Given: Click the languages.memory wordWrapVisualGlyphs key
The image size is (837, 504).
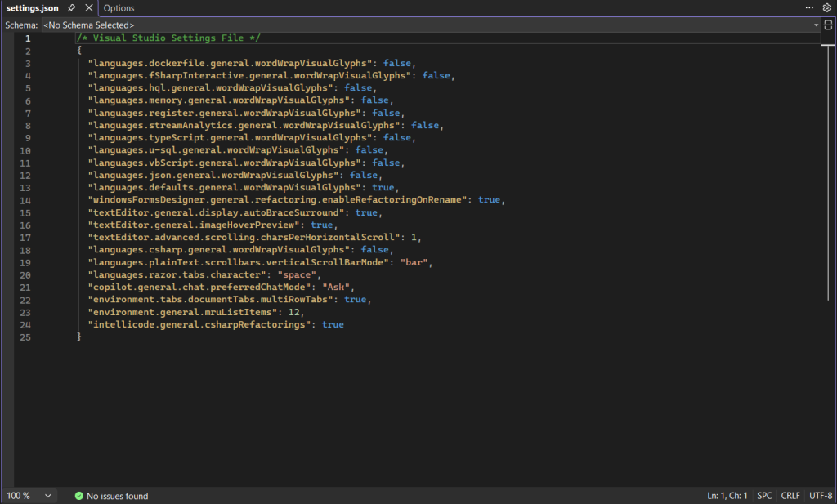Looking at the screenshot, I should pyautogui.click(x=219, y=100).
